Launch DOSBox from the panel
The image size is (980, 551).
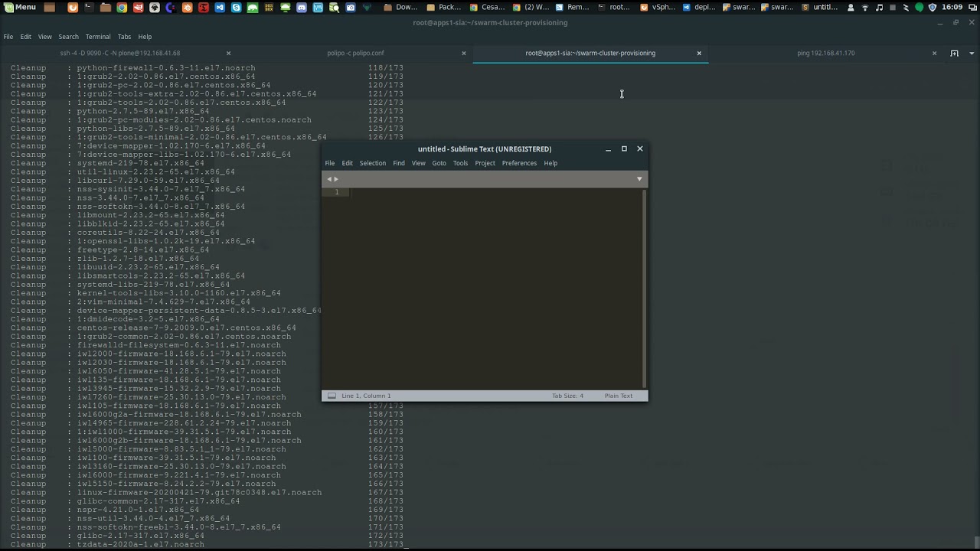269,7
